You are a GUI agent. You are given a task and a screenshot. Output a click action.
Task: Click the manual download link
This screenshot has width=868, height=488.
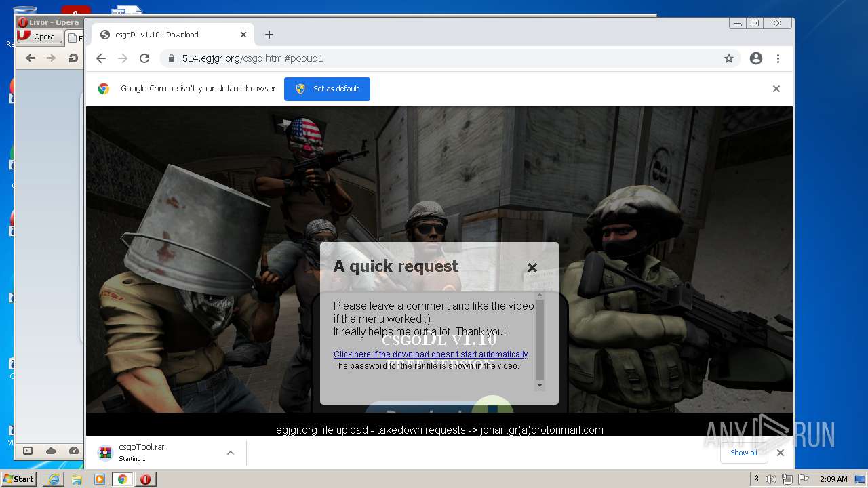pyautogui.click(x=431, y=354)
